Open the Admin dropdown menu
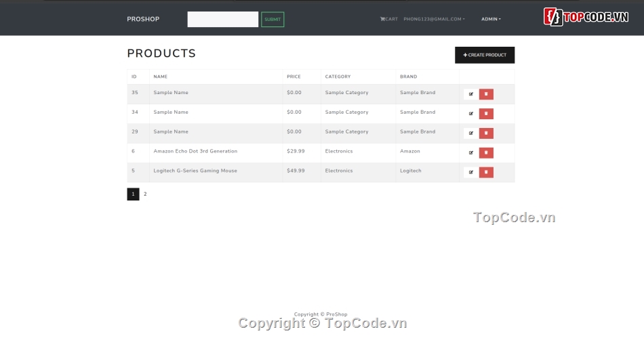The image size is (644, 340). tap(491, 19)
